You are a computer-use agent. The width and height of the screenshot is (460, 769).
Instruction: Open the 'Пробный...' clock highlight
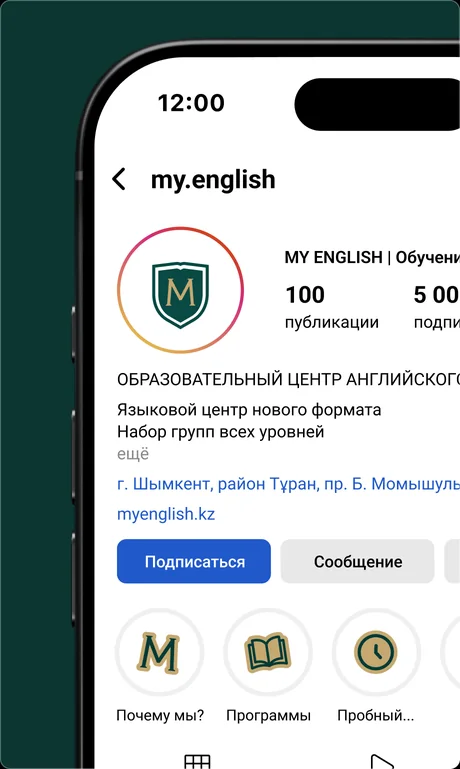pyautogui.click(x=376, y=653)
